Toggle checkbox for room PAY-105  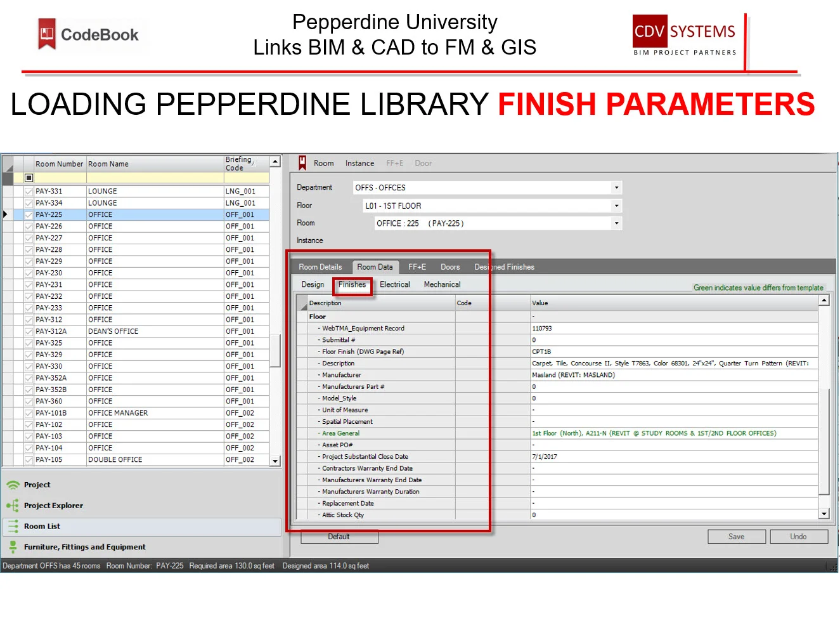(29, 459)
